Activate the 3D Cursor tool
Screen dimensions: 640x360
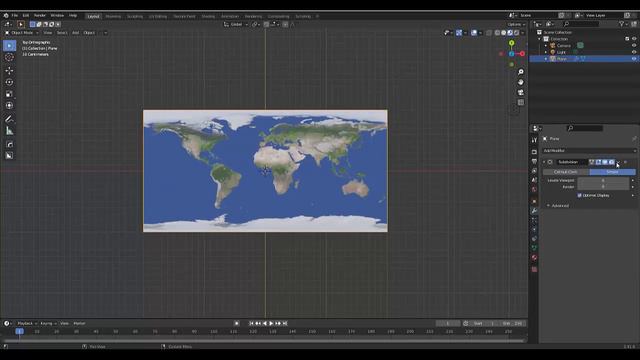9,58
